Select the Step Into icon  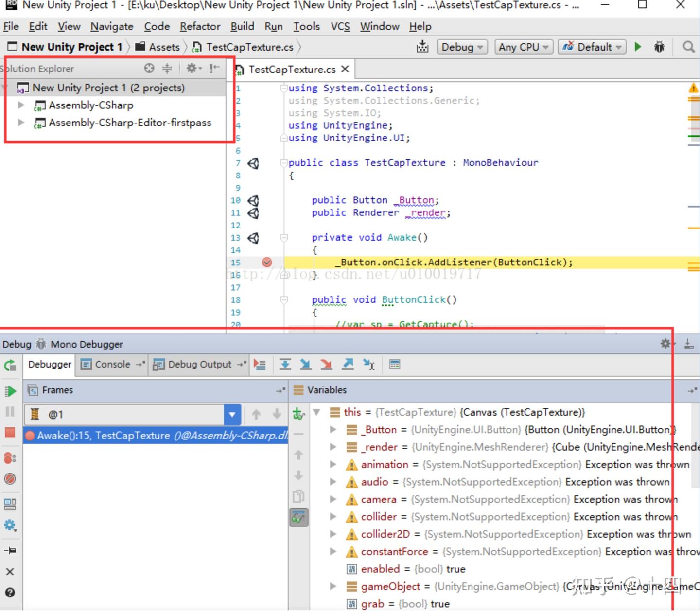306,364
